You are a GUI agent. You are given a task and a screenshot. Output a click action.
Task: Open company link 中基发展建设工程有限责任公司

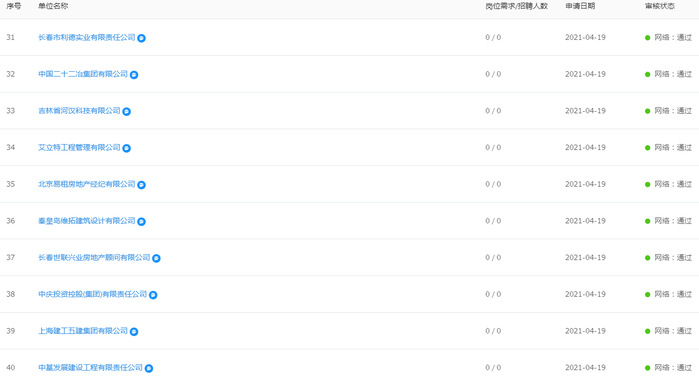point(90,368)
